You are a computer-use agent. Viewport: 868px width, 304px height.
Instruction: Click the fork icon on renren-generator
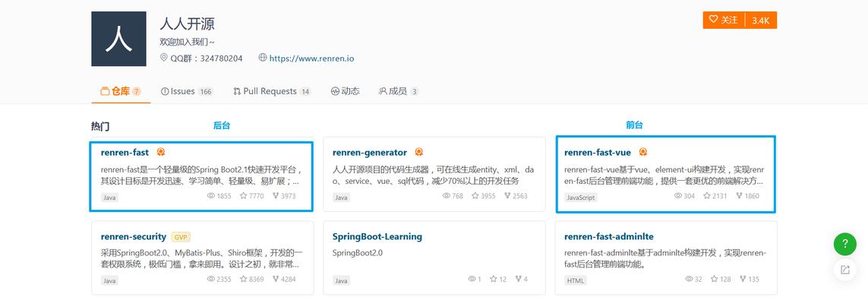(x=507, y=195)
